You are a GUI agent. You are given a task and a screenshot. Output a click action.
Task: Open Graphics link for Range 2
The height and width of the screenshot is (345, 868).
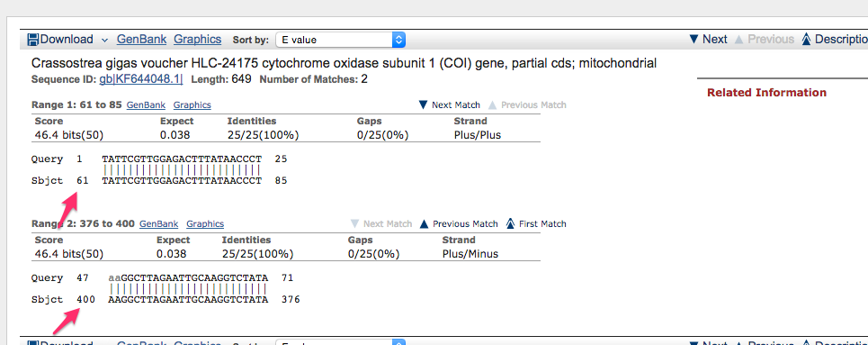tap(205, 224)
